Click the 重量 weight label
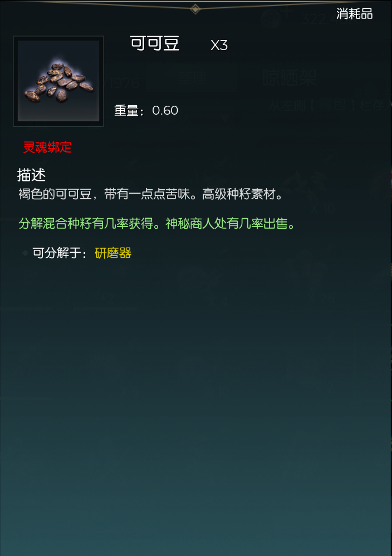The height and width of the screenshot is (556, 392). 129,111
